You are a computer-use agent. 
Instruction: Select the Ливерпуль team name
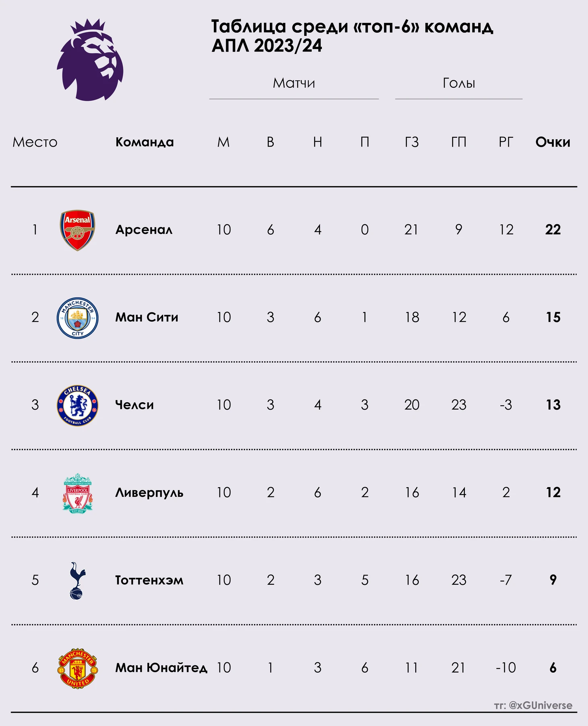pyautogui.click(x=149, y=493)
